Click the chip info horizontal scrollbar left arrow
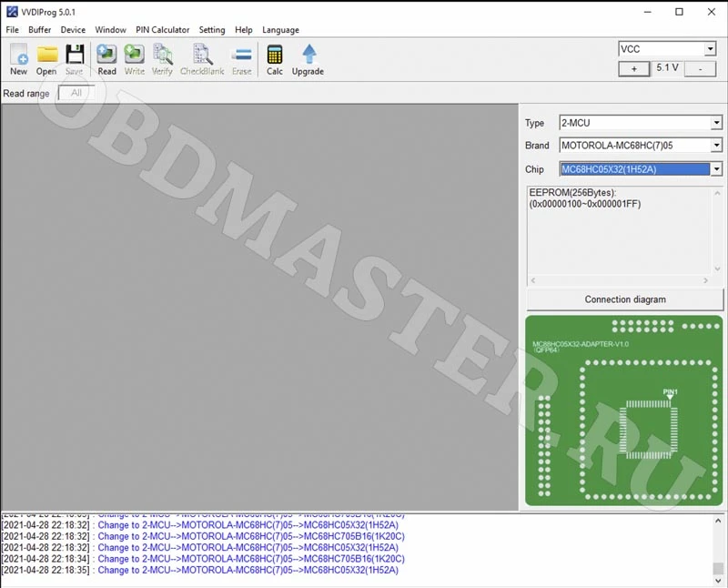This screenshot has width=728, height=588. 533,280
